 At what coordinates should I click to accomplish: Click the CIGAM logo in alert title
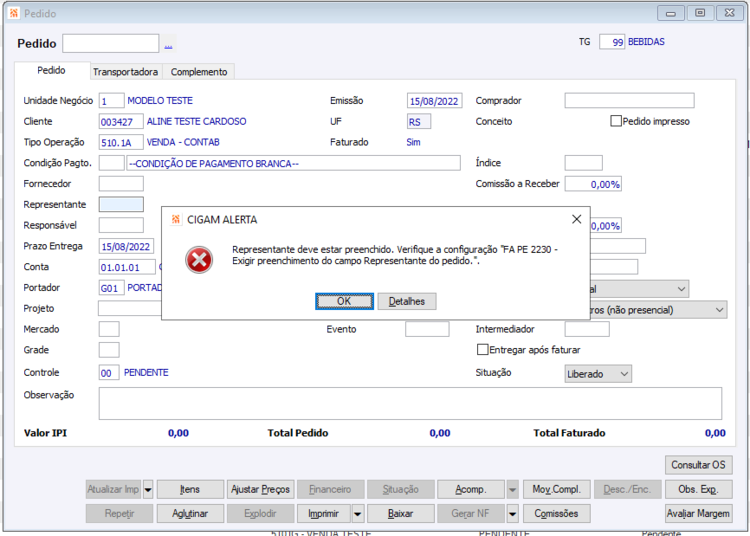pyautogui.click(x=176, y=219)
